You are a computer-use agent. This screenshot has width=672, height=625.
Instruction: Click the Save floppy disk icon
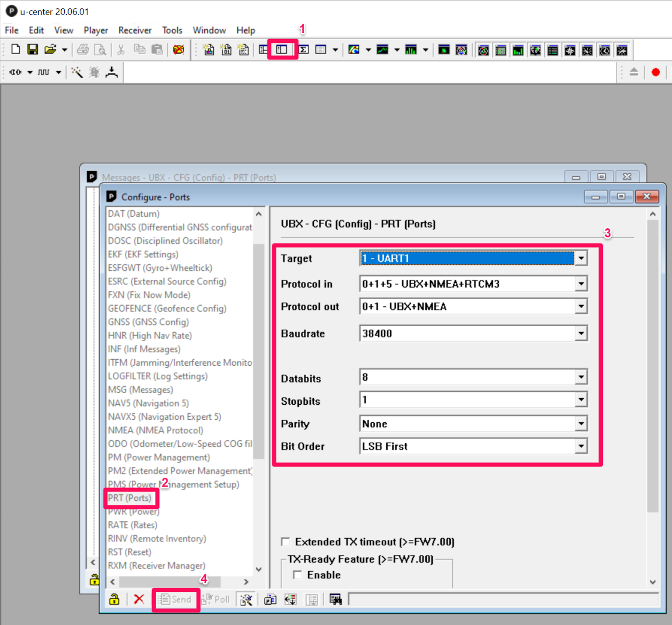(x=33, y=50)
